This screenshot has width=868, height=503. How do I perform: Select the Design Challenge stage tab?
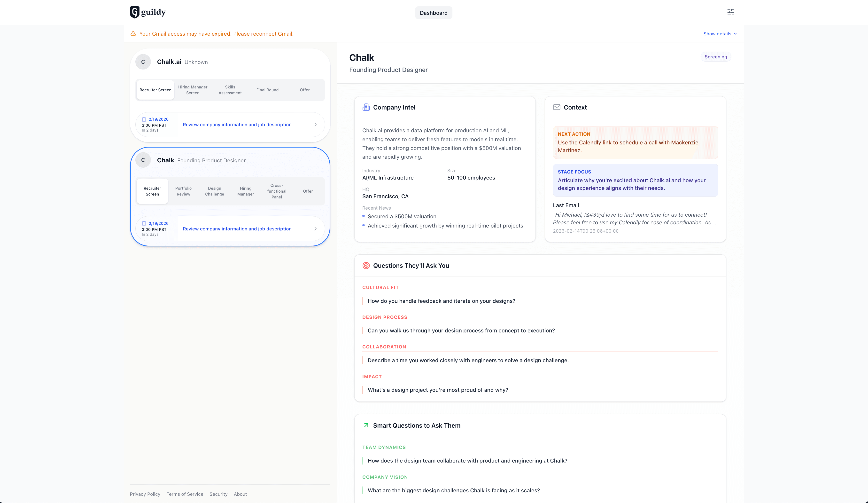[x=214, y=191]
